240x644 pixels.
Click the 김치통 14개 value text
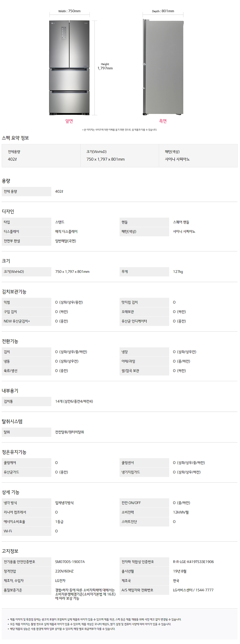coord(74,401)
